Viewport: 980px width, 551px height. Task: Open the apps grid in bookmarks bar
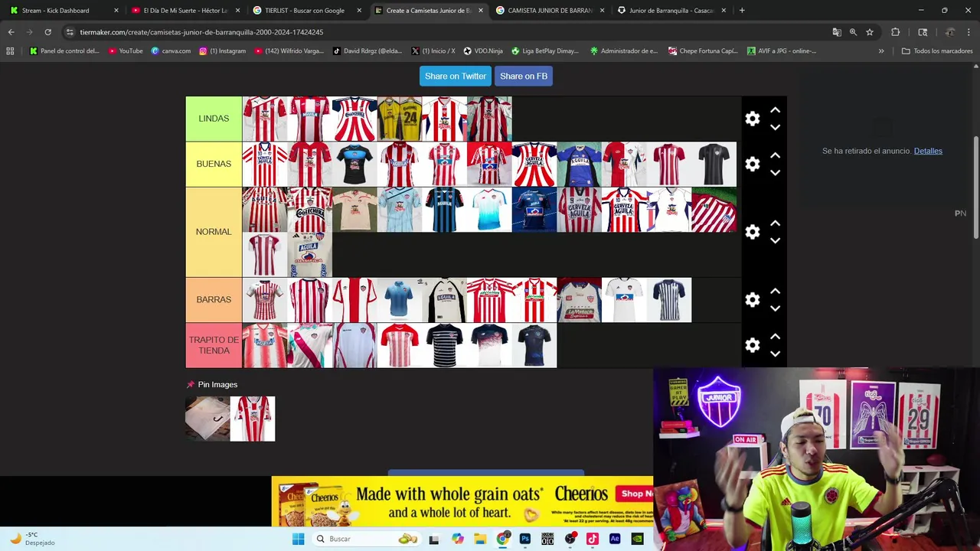(x=10, y=51)
